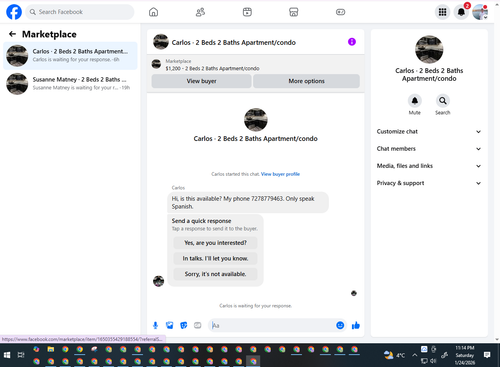Click the Windows Start button
The height and width of the screenshot is (367, 500).
7,355
